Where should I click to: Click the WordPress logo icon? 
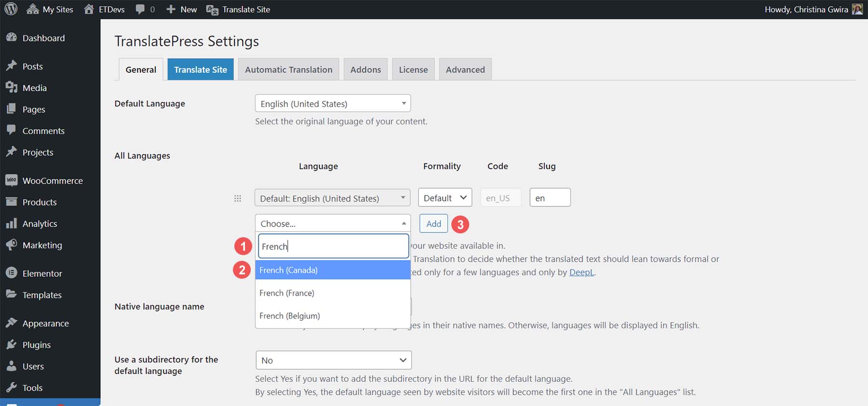[11, 9]
